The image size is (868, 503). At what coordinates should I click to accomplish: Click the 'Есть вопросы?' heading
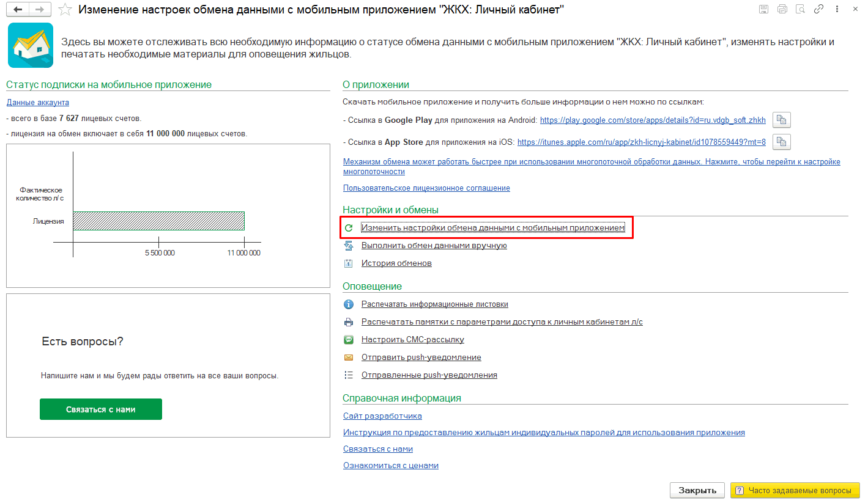[x=83, y=342]
